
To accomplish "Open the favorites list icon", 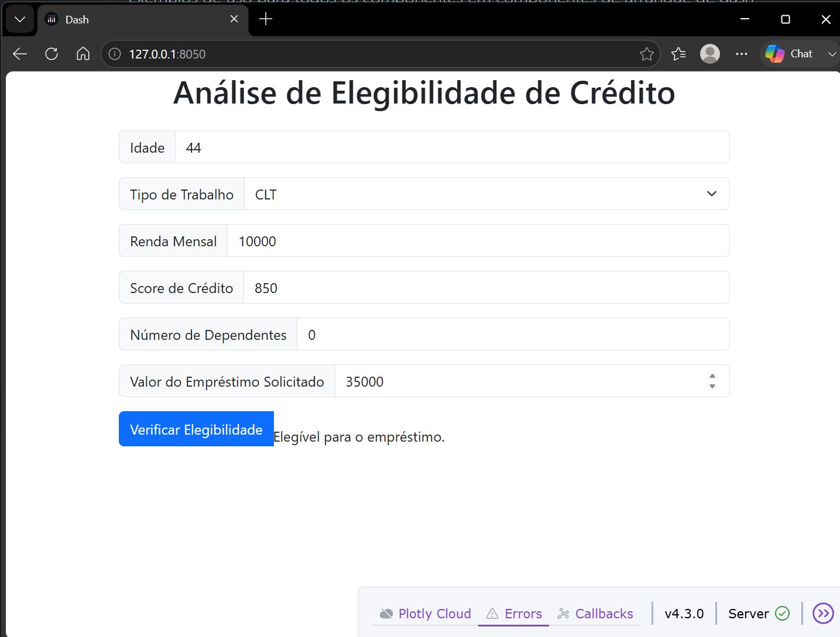I will click(678, 54).
